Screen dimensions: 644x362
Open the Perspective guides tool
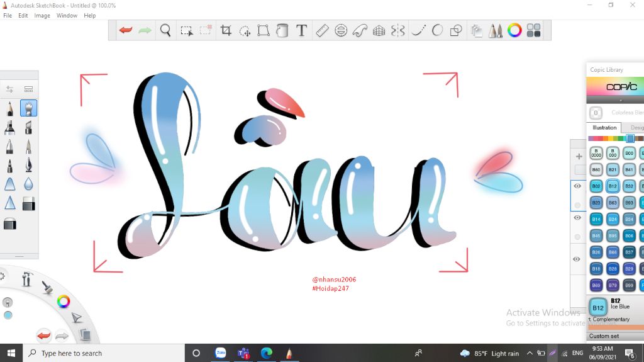(x=379, y=30)
